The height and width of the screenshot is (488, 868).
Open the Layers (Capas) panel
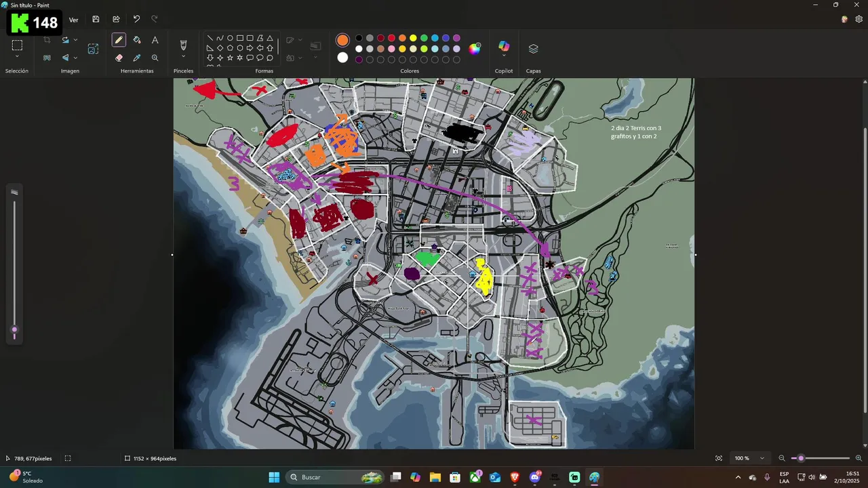click(533, 49)
